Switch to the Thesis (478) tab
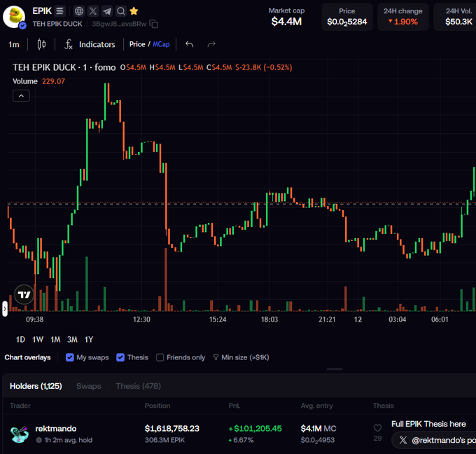This screenshot has width=476, height=454. 138,386
